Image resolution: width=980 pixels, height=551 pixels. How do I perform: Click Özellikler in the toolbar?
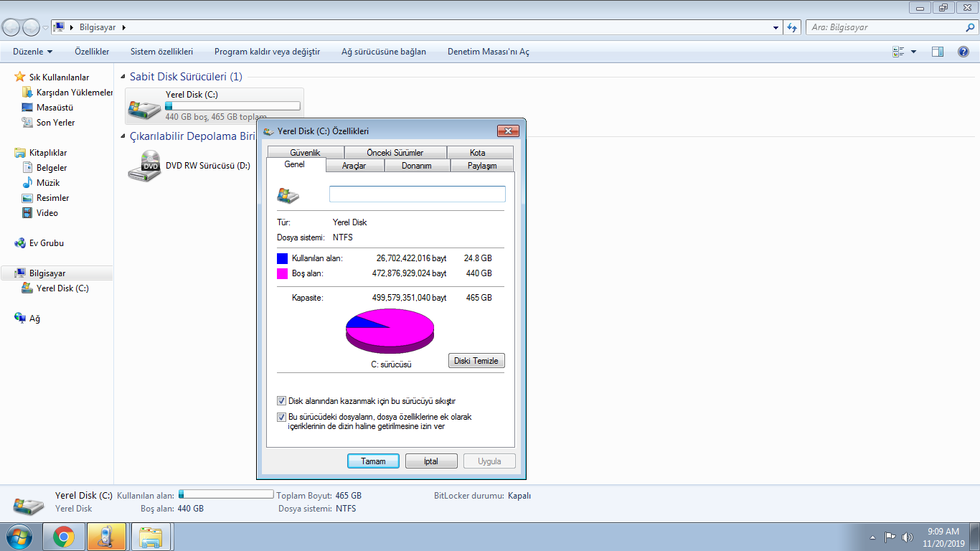(92, 52)
